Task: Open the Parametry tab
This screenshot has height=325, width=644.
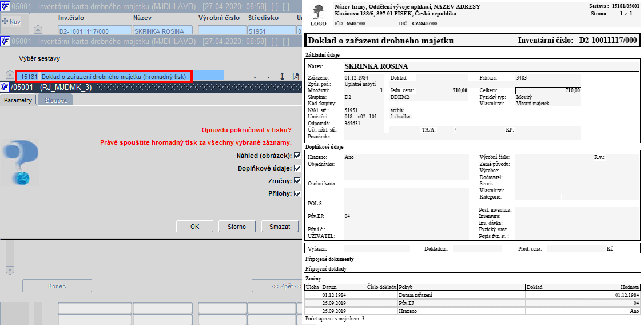Action: click(18, 100)
